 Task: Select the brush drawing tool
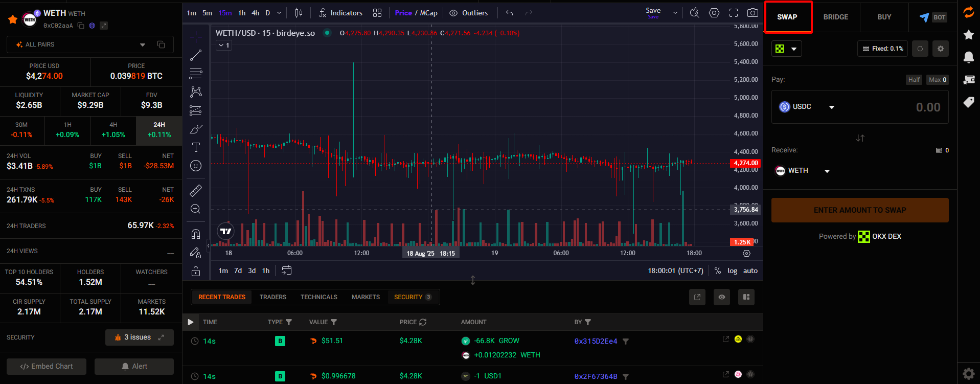point(196,129)
